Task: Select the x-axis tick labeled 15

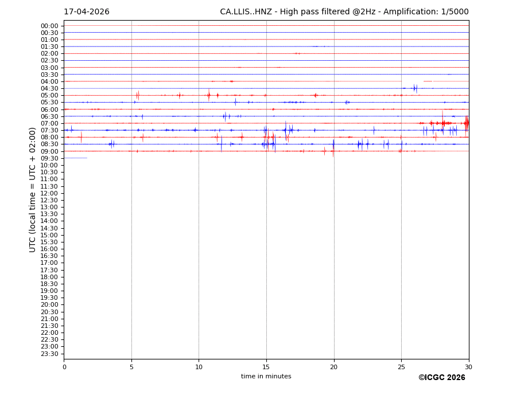Action: tap(266, 367)
